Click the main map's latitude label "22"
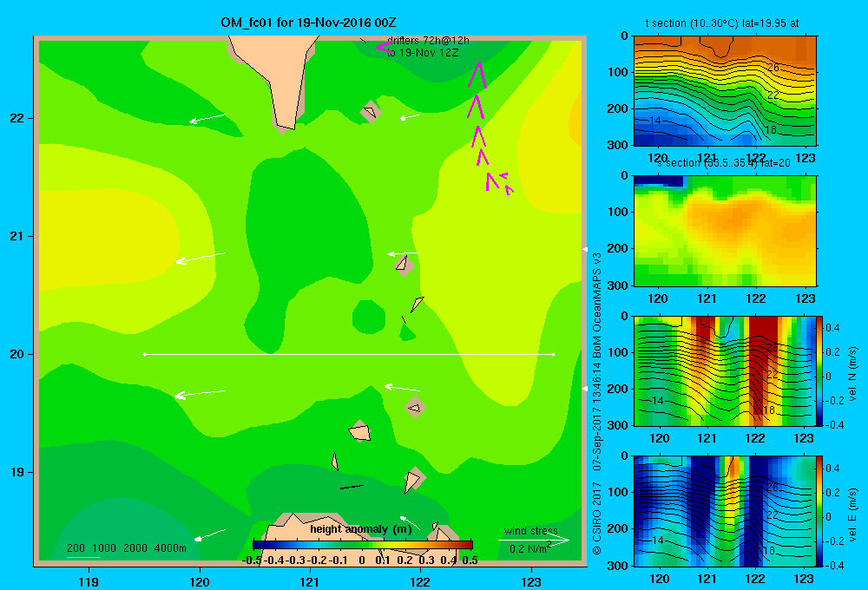This screenshot has height=590, width=868. (x=16, y=119)
